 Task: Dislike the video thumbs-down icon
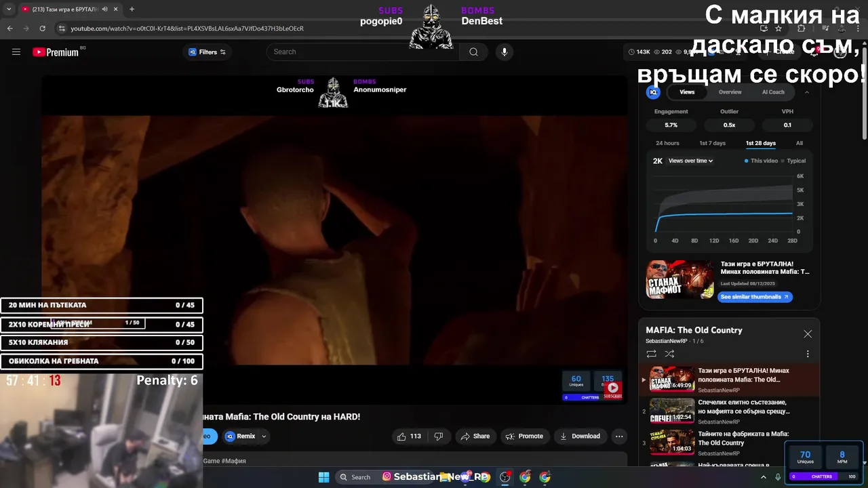(x=439, y=436)
